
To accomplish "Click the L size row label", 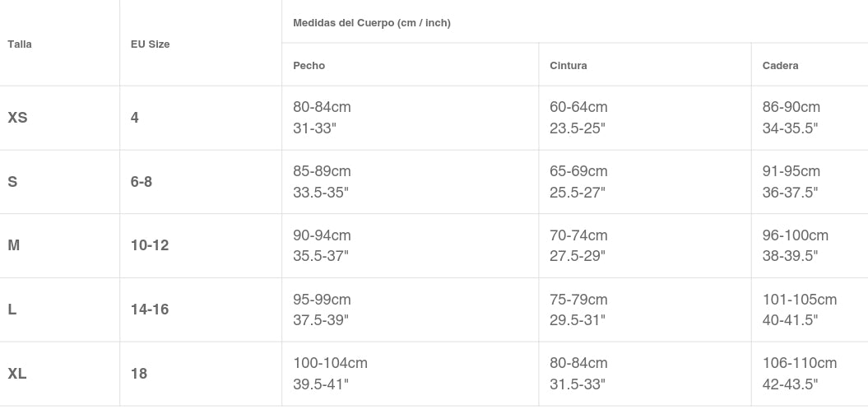I will [x=12, y=310].
